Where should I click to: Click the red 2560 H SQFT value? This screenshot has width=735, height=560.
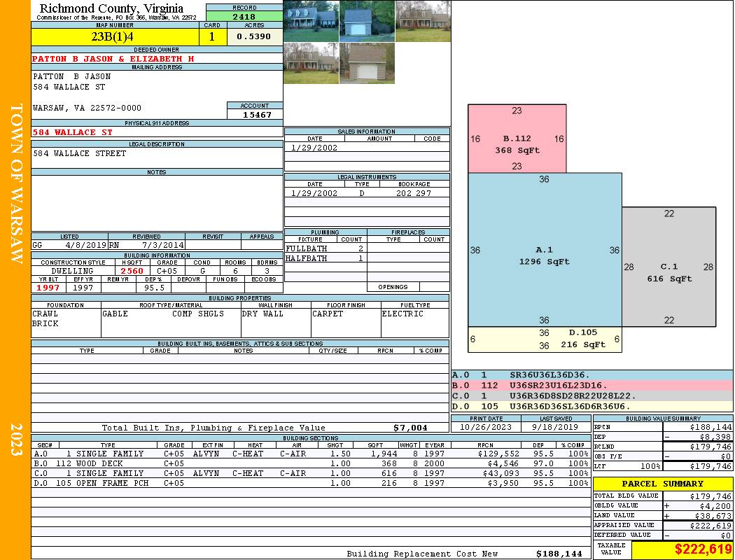coord(132,271)
